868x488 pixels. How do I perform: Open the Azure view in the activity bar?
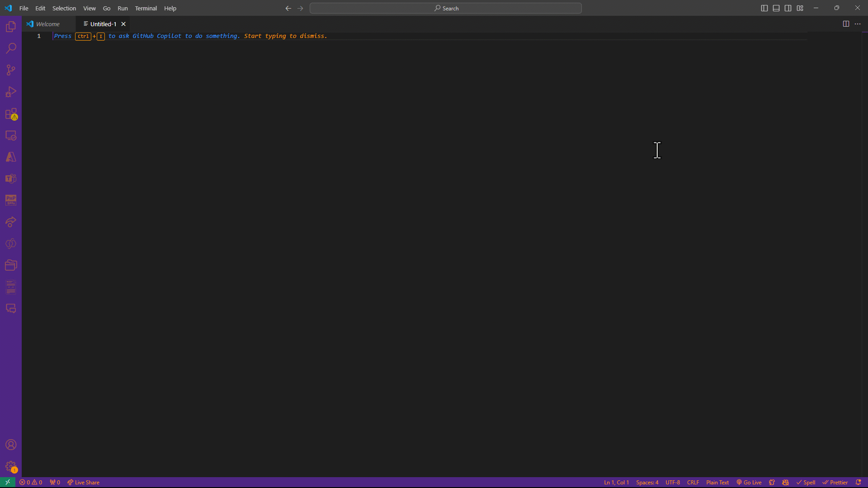coord(11,157)
